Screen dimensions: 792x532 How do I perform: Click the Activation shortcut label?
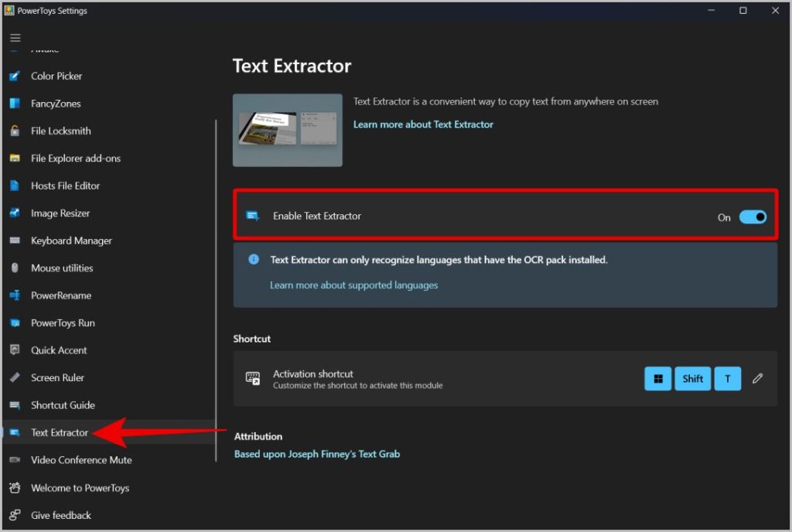(313, 374)
